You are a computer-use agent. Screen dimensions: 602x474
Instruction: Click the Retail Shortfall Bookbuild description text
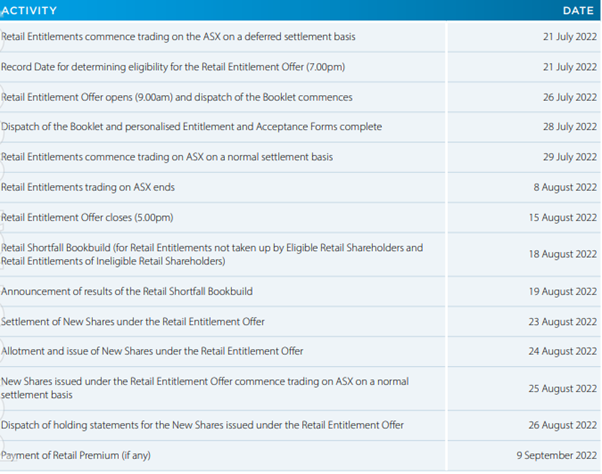pyautogui.click(x=212, y=254)
